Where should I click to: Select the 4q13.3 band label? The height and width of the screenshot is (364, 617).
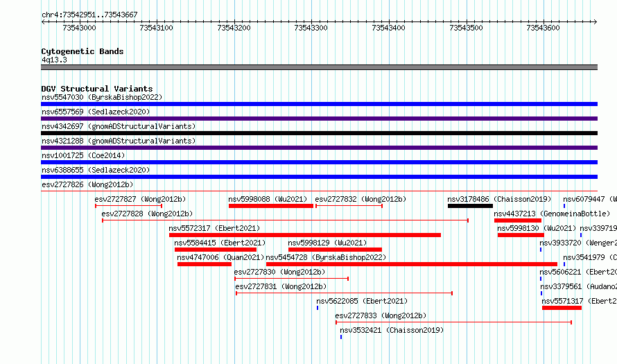[x=54, y=60]
